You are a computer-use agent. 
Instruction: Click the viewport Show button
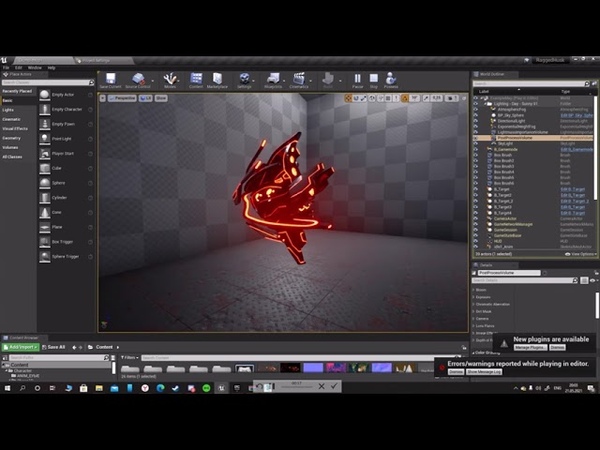[161, 98]
